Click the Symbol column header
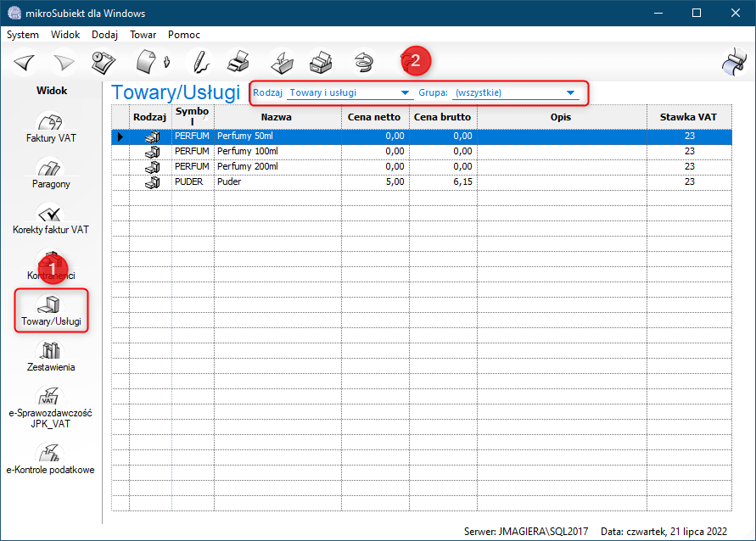 pyautogui.click(x=193, y=117)
